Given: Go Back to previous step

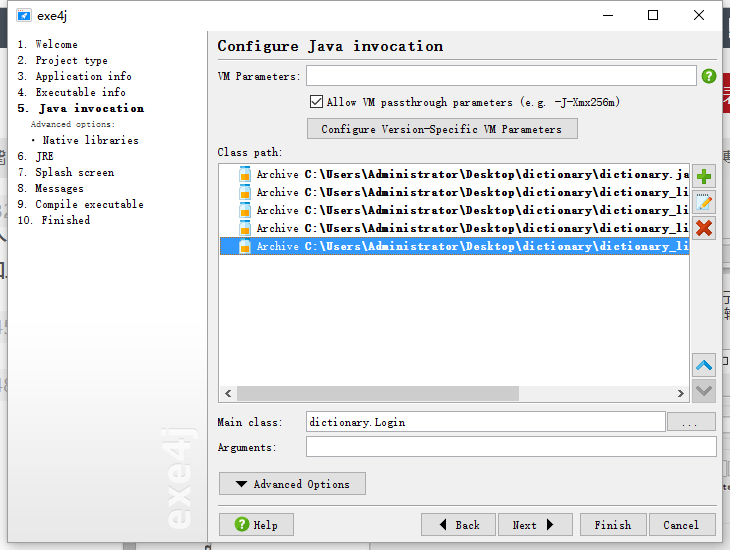Looking at the screenshot, I should click(458, 525).
